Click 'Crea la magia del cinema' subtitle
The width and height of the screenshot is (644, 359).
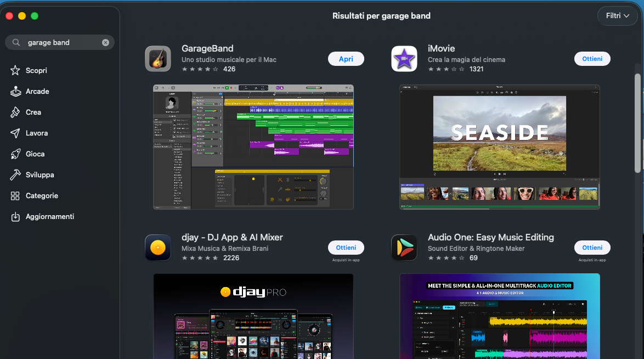point(466,60)
